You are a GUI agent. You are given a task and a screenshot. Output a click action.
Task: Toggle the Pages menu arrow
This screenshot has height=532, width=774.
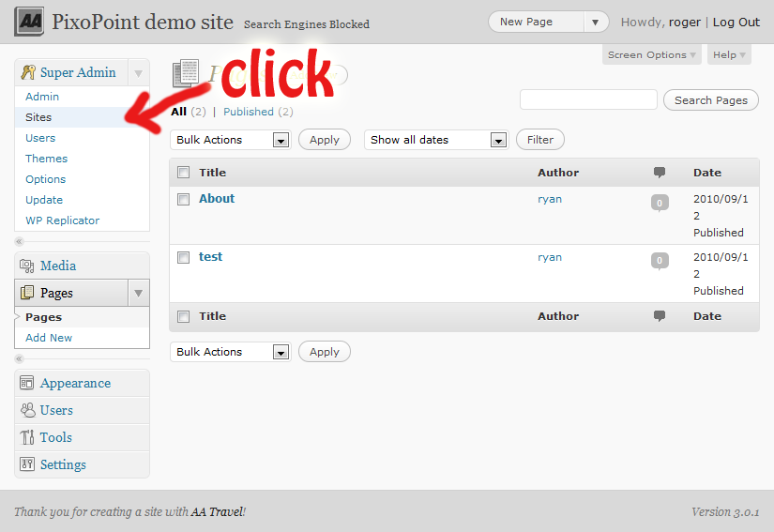[139, 293]
